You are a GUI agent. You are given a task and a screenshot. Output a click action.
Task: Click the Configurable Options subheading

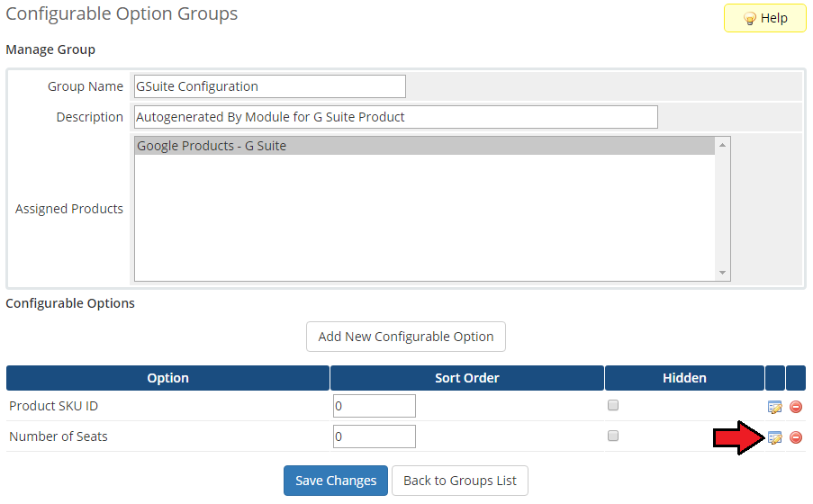point(70,303)
